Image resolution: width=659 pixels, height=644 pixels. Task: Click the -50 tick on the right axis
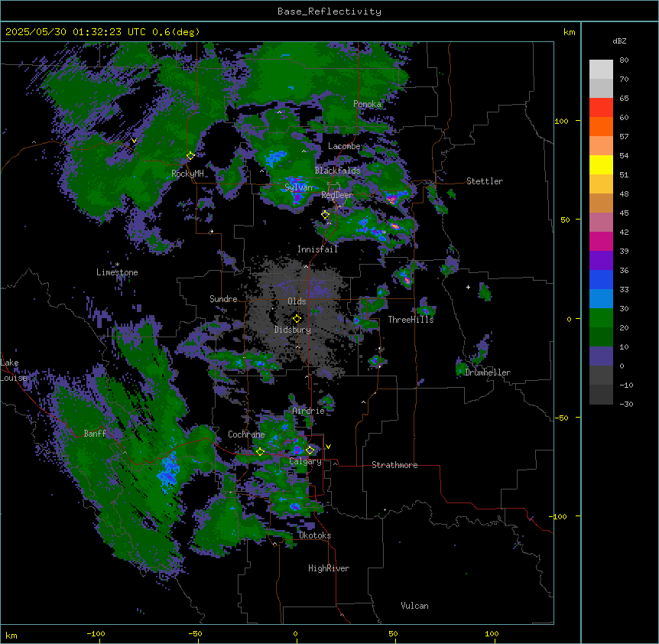tap(561, 418)
